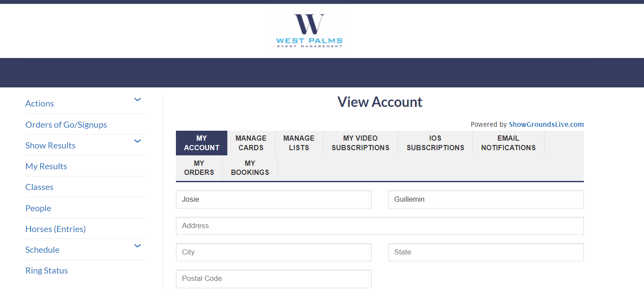Open the Classes page

(39, 187)
